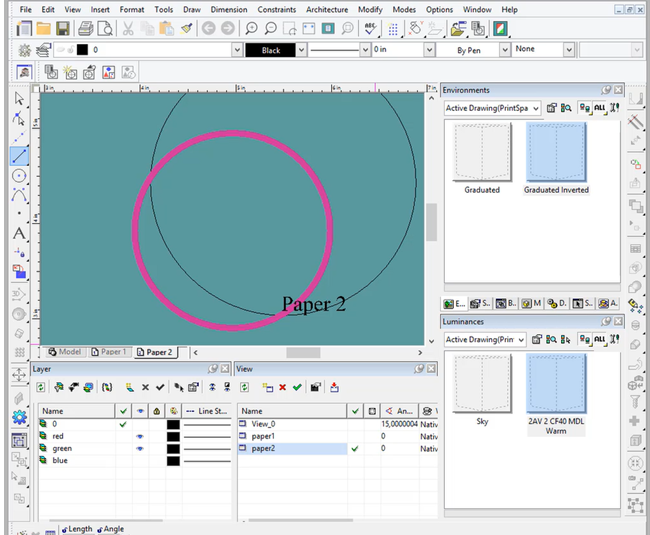650x535 pixels.
Task: Toggle the active checkmark for paper2 view
Action: click(355, 448)
